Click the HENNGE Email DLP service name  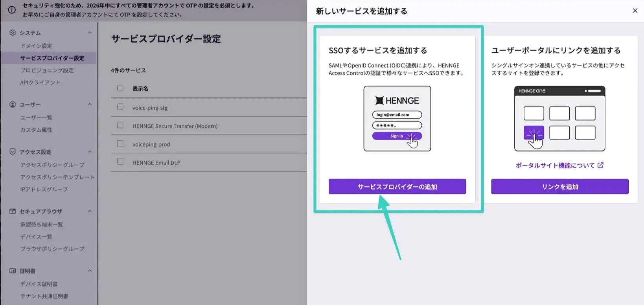coord(156,162)
